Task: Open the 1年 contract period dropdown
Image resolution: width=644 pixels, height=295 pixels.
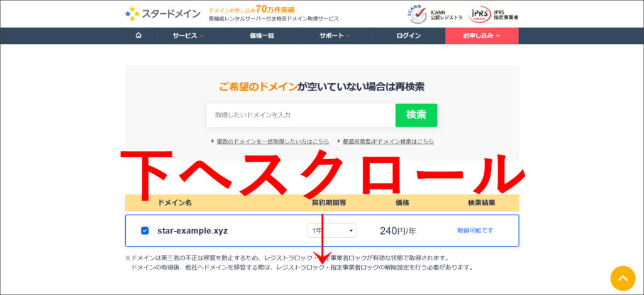Action: (x=331, y=230)
